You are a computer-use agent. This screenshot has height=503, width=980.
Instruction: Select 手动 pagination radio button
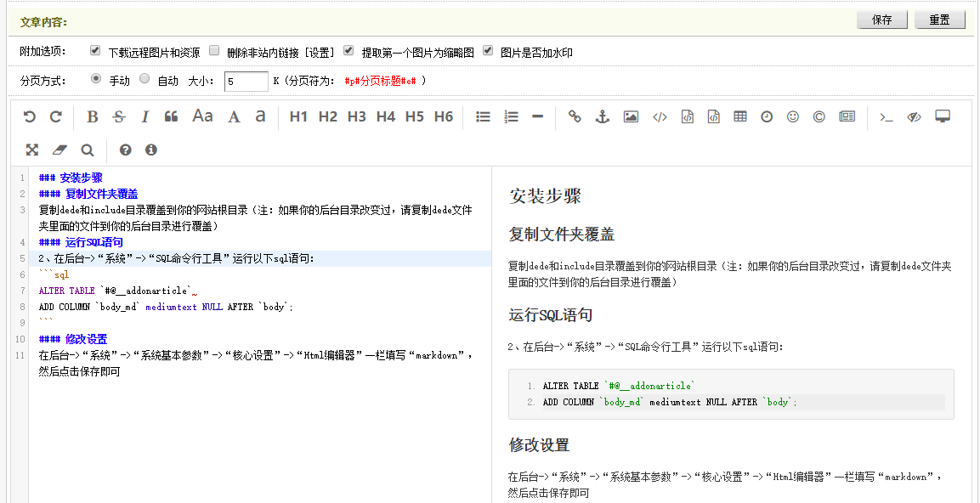pyautogui.click(x=96, y=79)
